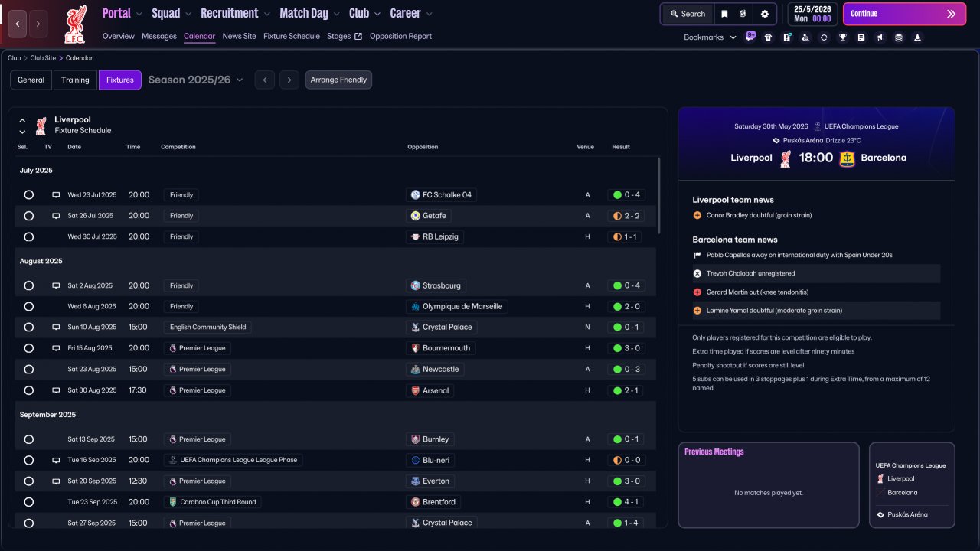Click the Caraboo Cup Third Round competition label

[x=214, y=502]
